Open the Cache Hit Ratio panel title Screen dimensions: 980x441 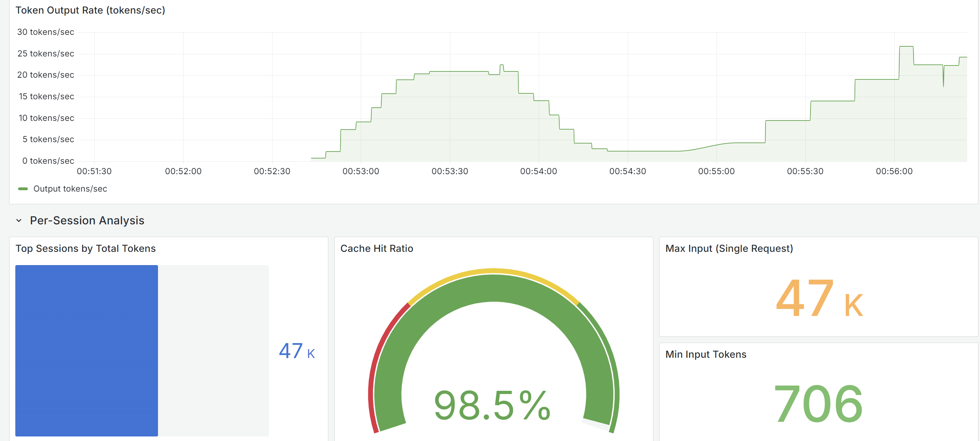click(x=377, y=248)
